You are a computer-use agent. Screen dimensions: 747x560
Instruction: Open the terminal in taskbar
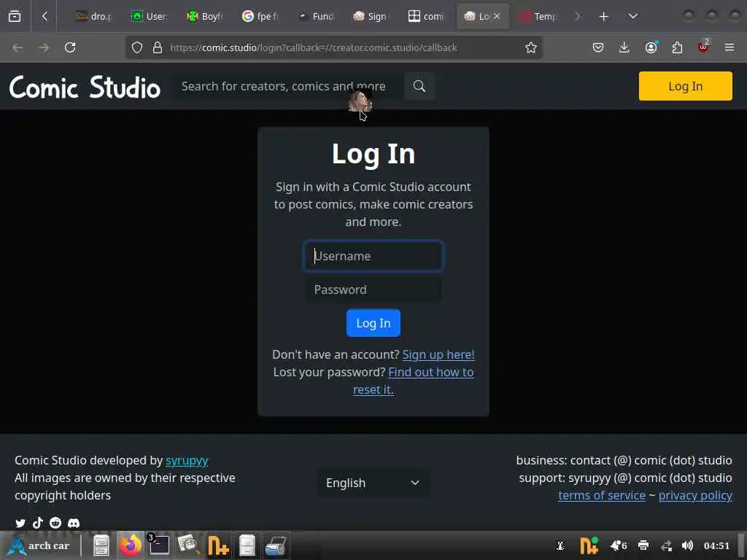pos(159,545)
